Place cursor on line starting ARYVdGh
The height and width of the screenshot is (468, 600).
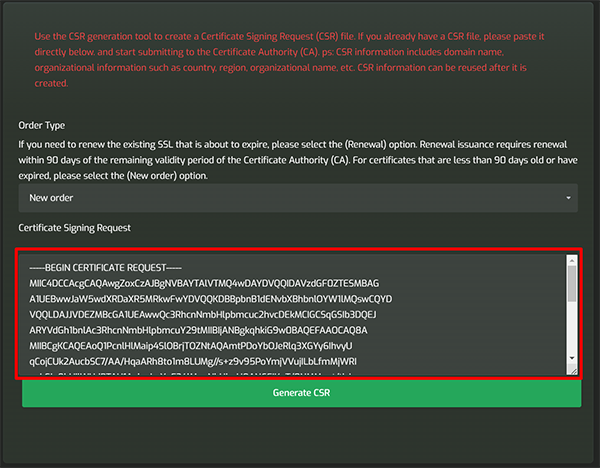tap(198, 330)
